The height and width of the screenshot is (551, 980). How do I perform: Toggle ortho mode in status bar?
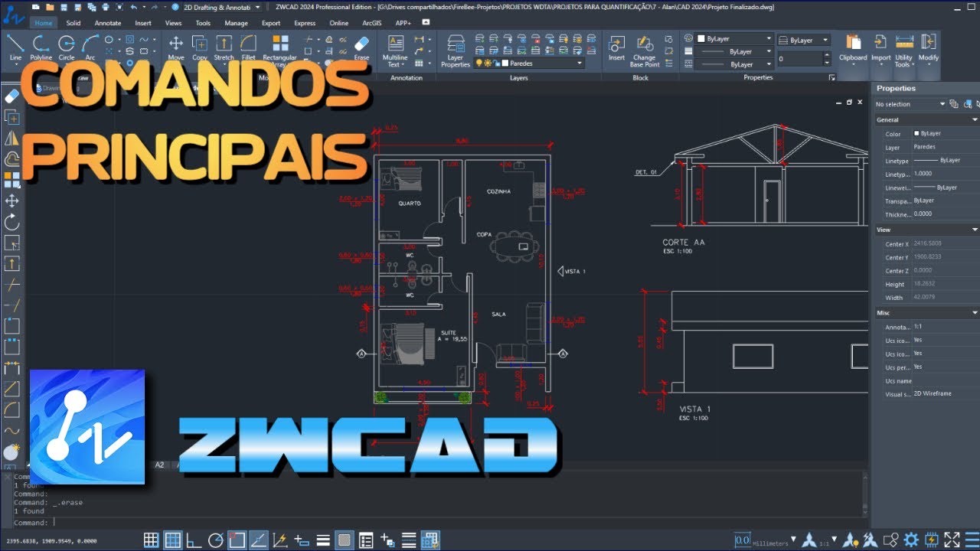tap(194, 540)
